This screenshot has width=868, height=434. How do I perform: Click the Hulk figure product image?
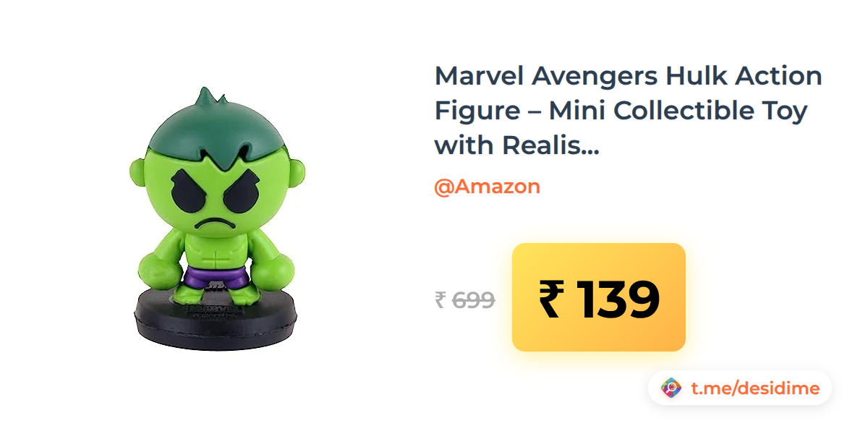(214, 218)
